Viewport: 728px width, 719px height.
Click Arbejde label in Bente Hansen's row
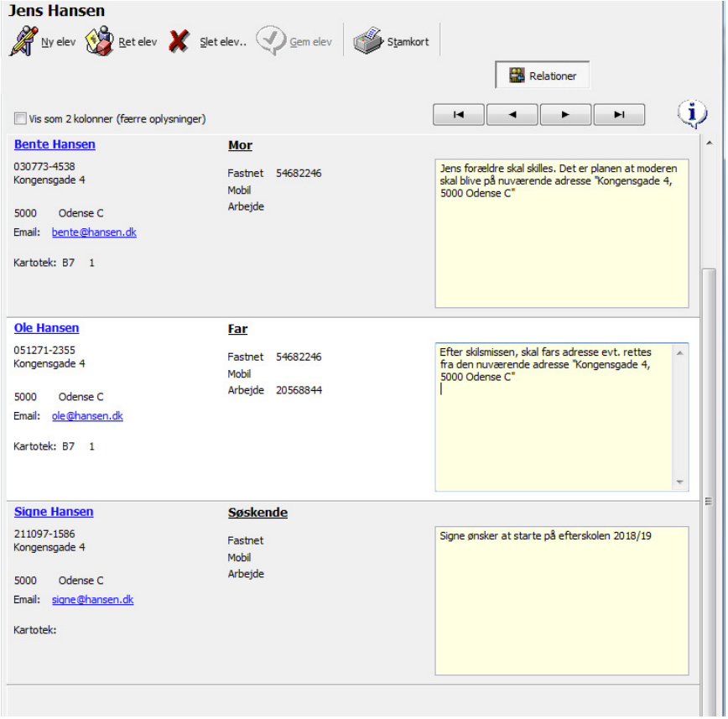click(x=246, y=206)
